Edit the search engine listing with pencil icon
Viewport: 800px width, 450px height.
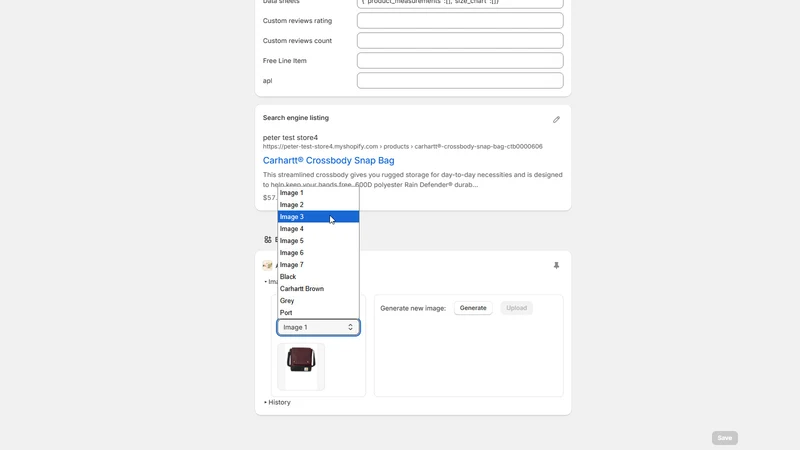[556, 119]
